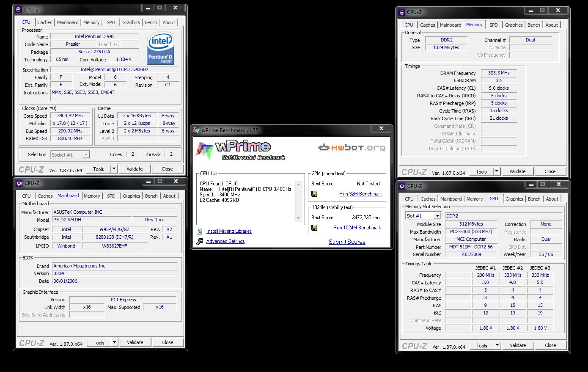Viewport: 588px width, 372px height.
Task: Click save icon under 1024M stability test
Action: [x=314, y=228]
